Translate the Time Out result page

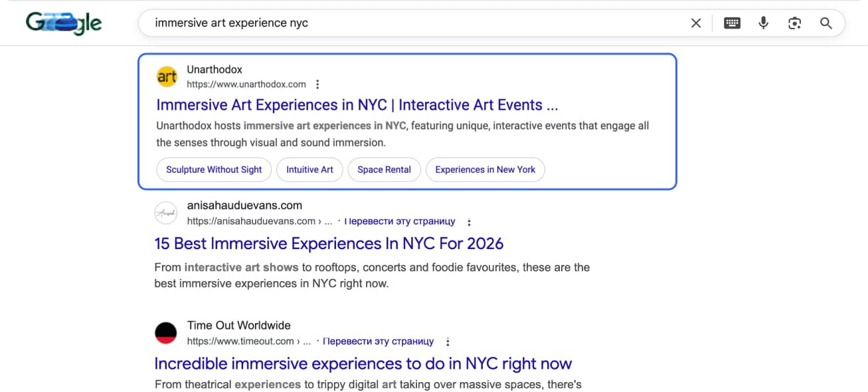coord(378,342)
